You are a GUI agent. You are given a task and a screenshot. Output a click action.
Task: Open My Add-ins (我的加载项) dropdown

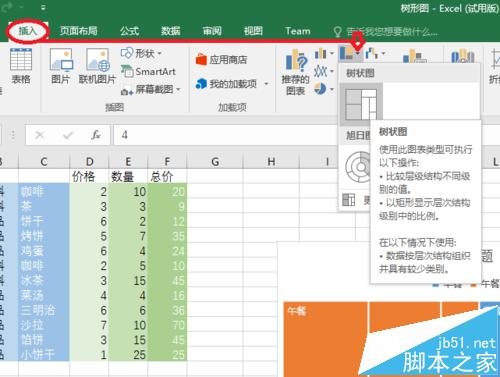click(x=266, y=84)
